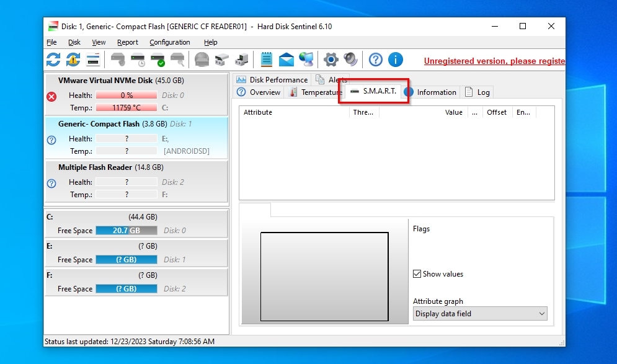Switch to the Log tab
617x364 pixels.
pos(477,92)
